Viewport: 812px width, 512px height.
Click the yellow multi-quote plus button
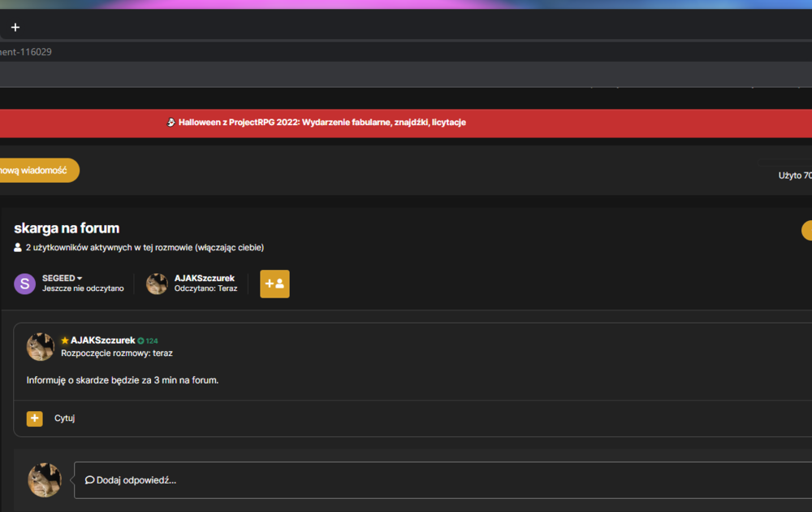point(35,419)
